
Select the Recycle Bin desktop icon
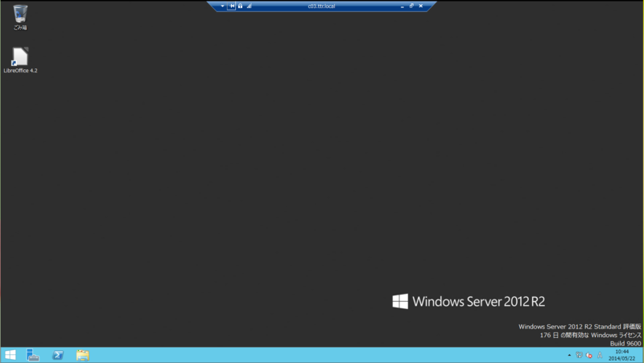coord(20,17)
